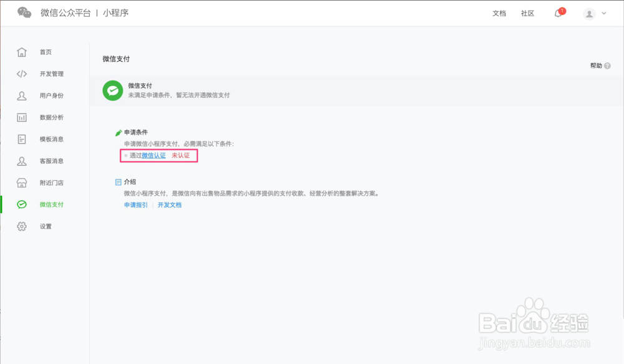Viewport: 624px width, 364px height.
Task: Open 开发管理 menu item
Action: point(51,74)
